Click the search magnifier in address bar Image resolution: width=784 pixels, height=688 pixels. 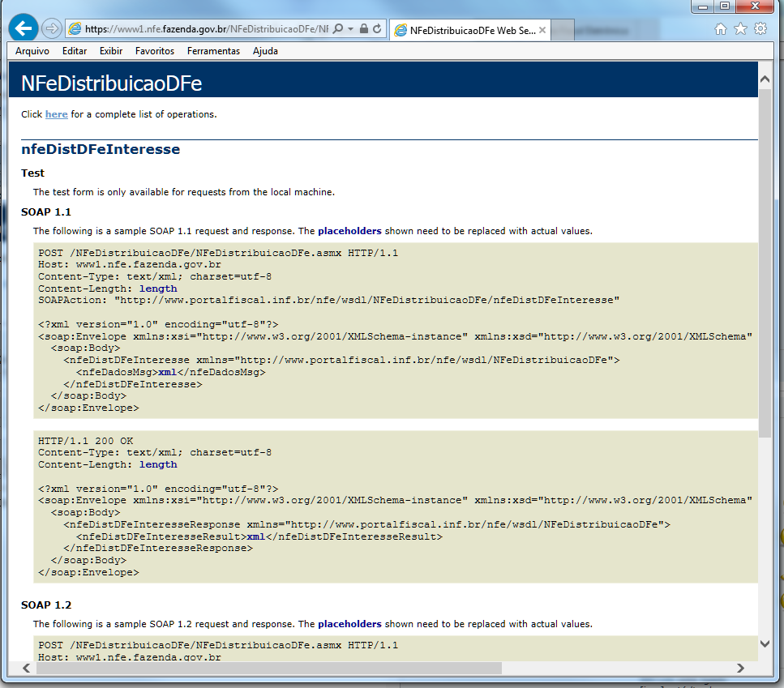point(338,29)
